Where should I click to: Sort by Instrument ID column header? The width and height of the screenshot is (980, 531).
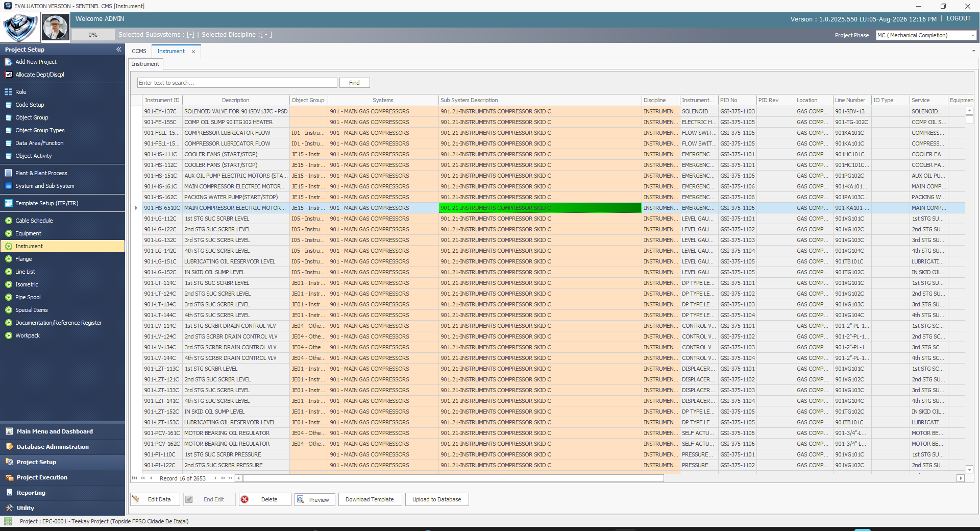point(162,100)
